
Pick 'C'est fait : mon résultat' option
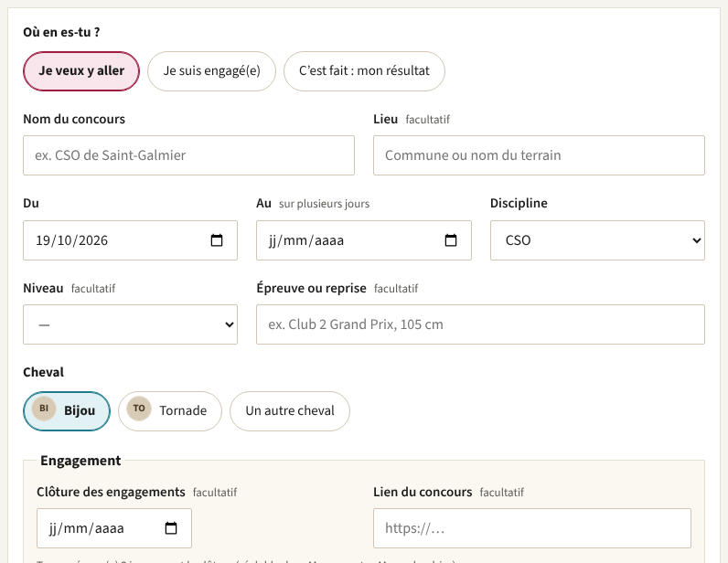(x=365, y=71)
